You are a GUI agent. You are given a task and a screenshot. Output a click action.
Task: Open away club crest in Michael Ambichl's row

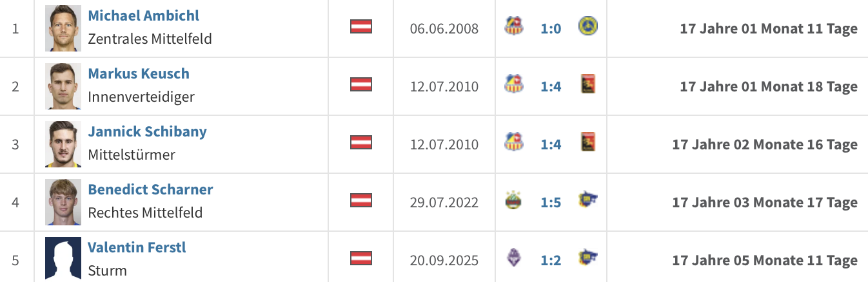(x=588, y=26)
